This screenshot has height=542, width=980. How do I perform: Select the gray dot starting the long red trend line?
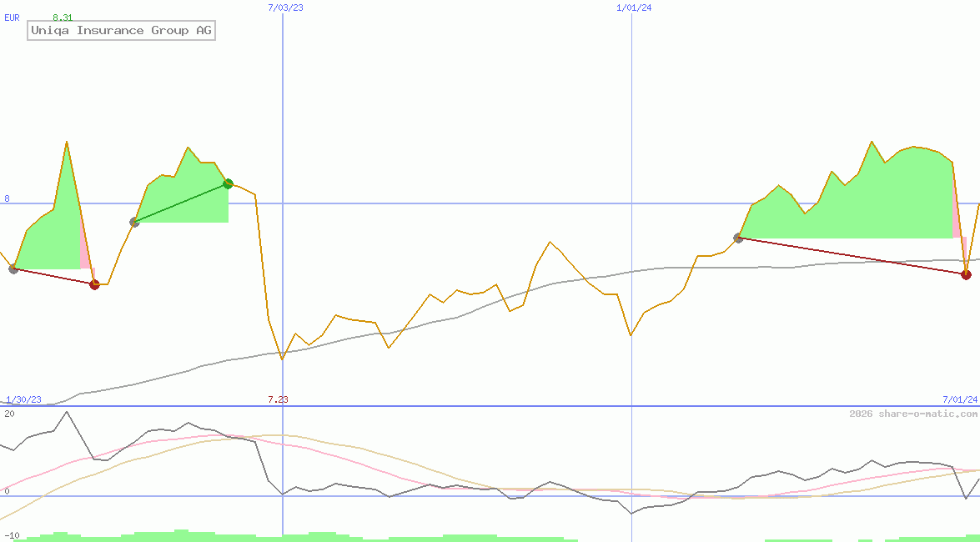click(738, 238)
